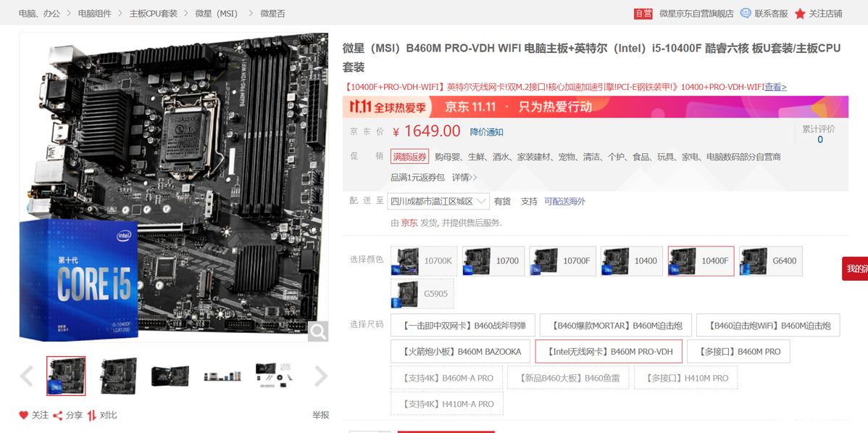Image resolution: width=868 pixels, height=433 pixels.
Task: Click the 有货 stock status text
Action: pos(503,201)
